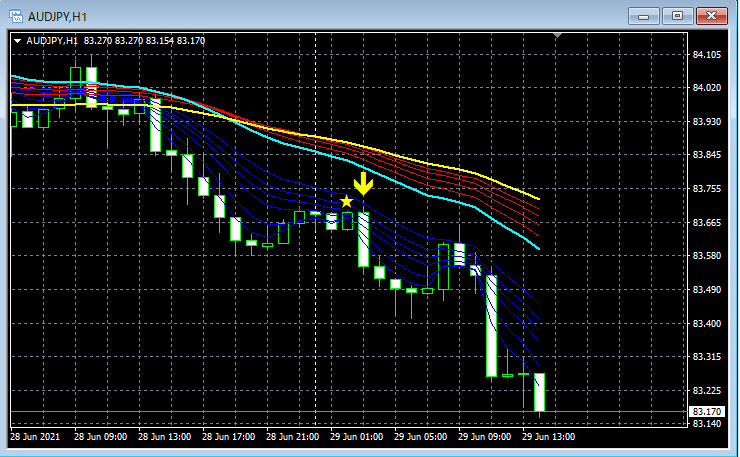Click the OHLC values 83.270 83.270 83.154 83.170
The height and width of the screenshot is (457, 740).
(x=144, y=41)
